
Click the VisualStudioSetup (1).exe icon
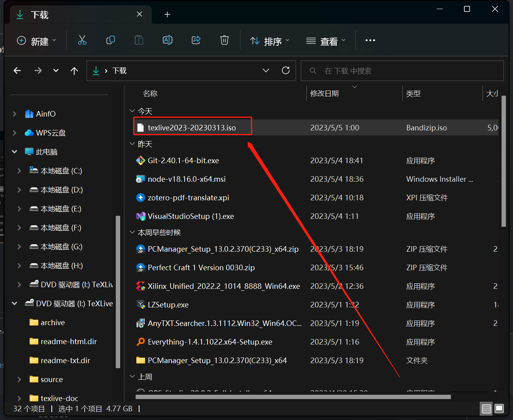pos(140,216)
